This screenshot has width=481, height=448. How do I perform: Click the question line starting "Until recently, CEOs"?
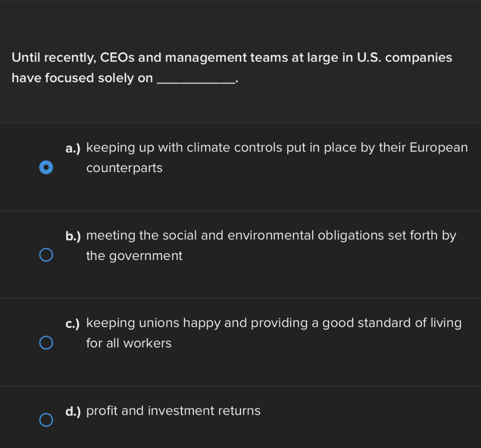[232, 57]
